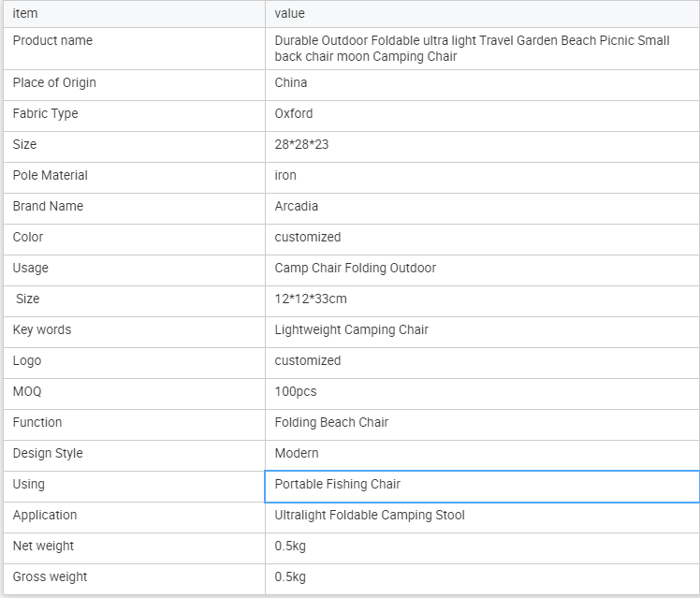Select the "Lightweight Camping Chair" keywords cell

click(x=352, y=329)
